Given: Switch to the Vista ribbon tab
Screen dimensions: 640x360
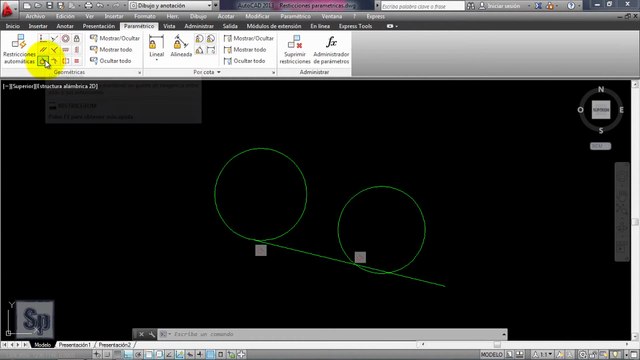Looking at the screenshot, I should pos(169,26).
